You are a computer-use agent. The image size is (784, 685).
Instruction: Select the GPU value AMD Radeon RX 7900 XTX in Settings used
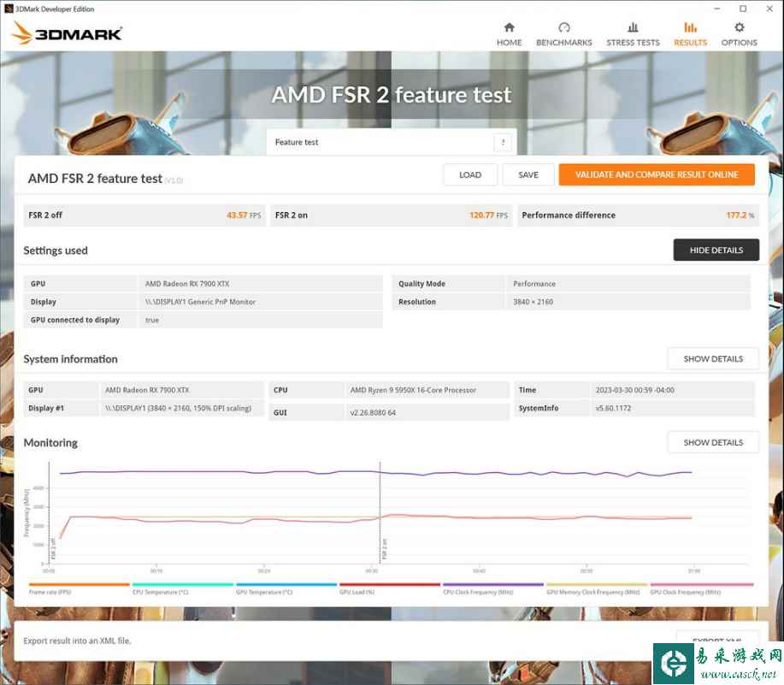click(x=187, y=284)
